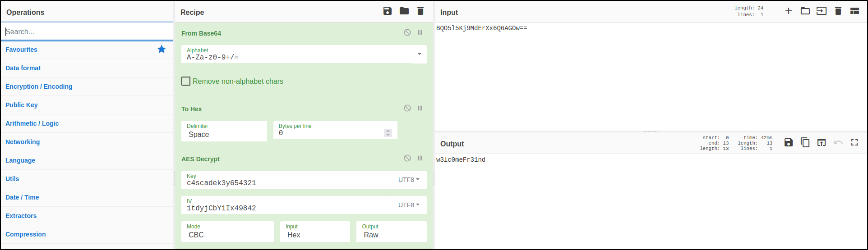Copy output to clipboard

[x=805, y=143]
